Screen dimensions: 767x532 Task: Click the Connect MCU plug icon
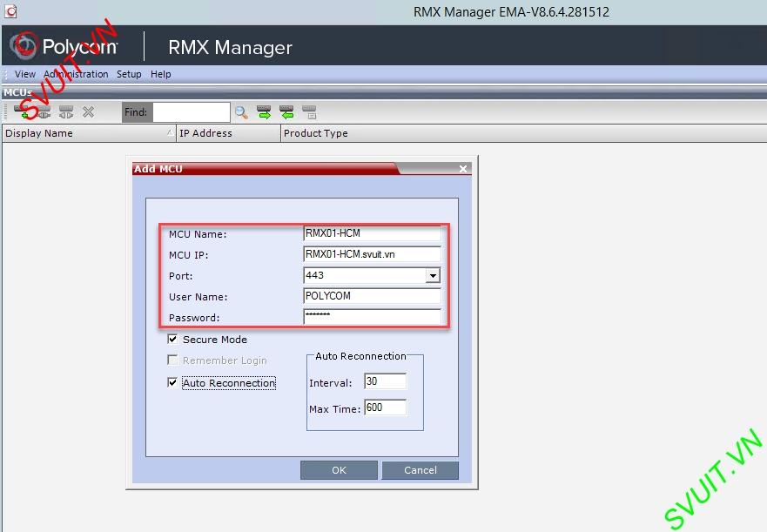[44, 112]
